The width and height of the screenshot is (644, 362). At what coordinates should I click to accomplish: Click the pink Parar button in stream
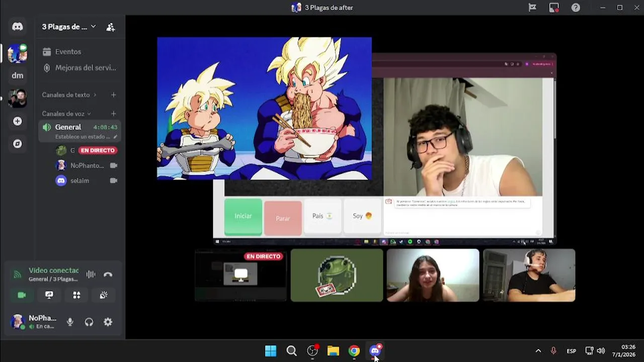(x=283, y=218)
